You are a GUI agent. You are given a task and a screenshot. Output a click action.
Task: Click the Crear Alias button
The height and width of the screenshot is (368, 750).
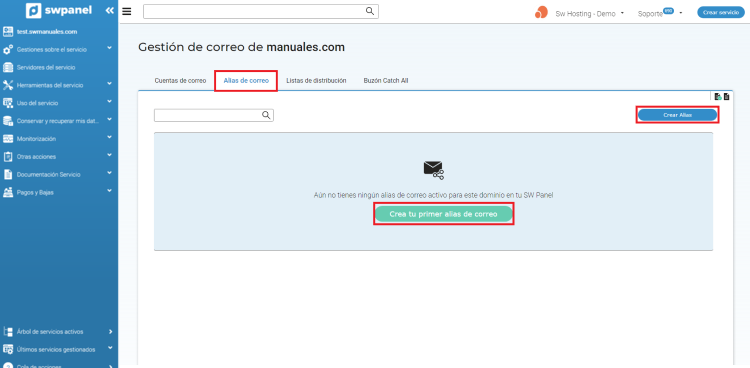pyautogui.click(x=677, y=115)
